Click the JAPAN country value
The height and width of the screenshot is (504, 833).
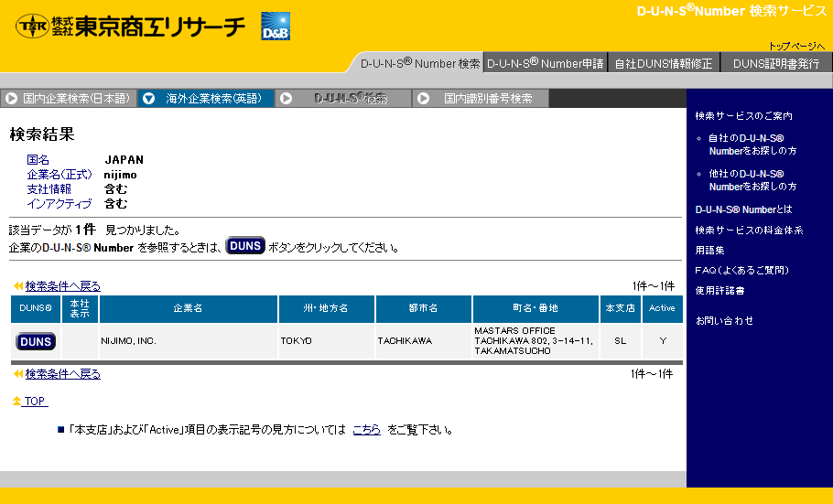(x=124, y=160)
